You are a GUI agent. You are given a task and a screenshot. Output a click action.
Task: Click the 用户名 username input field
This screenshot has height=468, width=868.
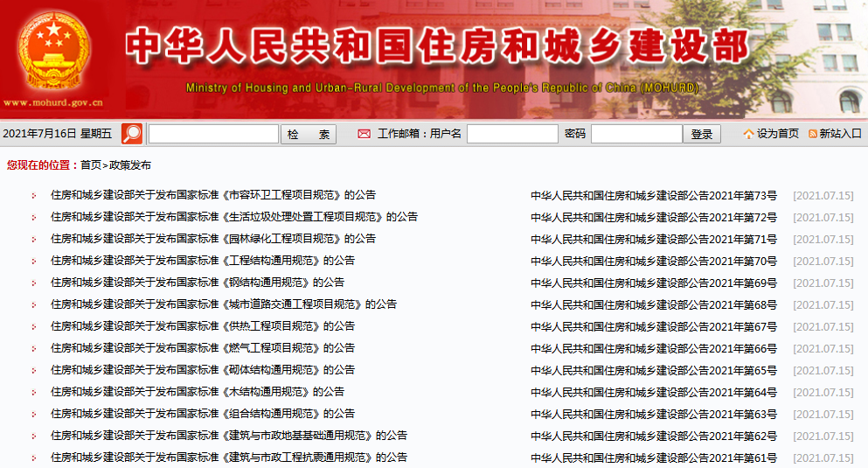512,134
